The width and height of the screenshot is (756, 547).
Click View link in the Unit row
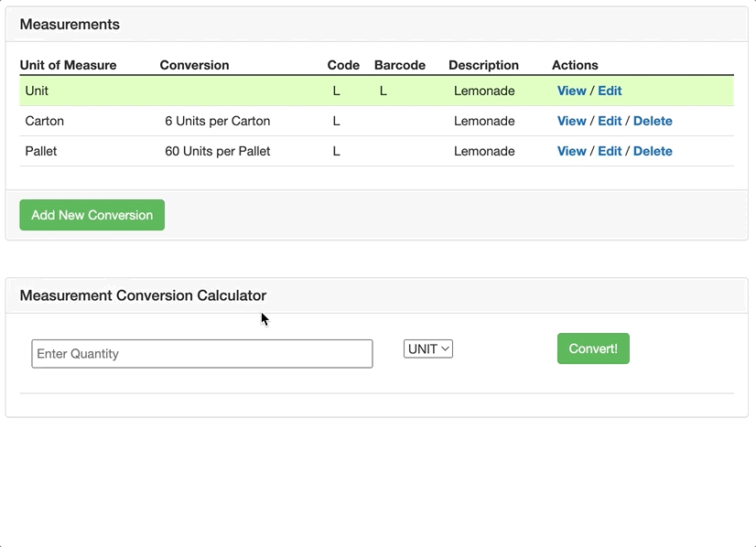click(571, 91)
